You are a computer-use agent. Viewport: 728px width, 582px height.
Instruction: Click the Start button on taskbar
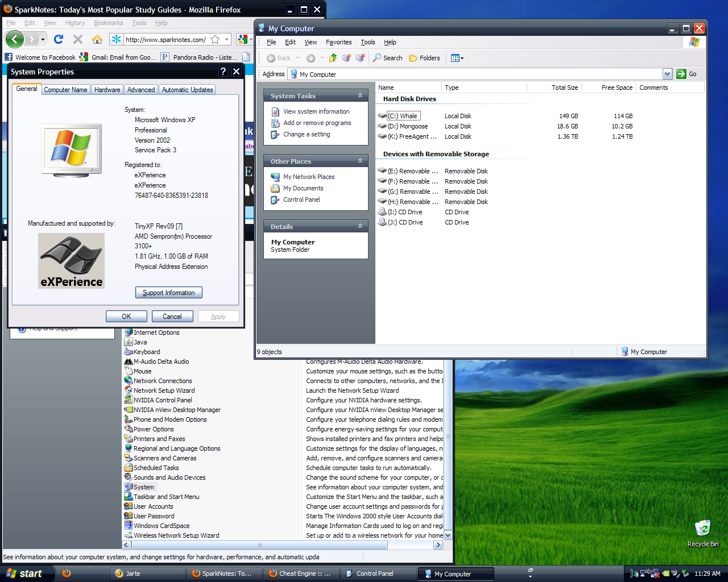tap(24, 573)
